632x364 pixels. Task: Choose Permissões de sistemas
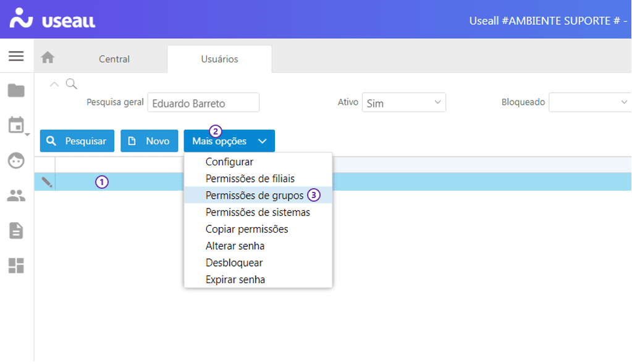click(258, 212)
